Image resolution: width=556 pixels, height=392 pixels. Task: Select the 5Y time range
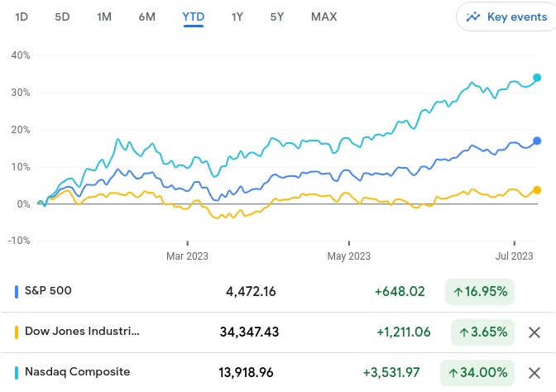(277, 17)
